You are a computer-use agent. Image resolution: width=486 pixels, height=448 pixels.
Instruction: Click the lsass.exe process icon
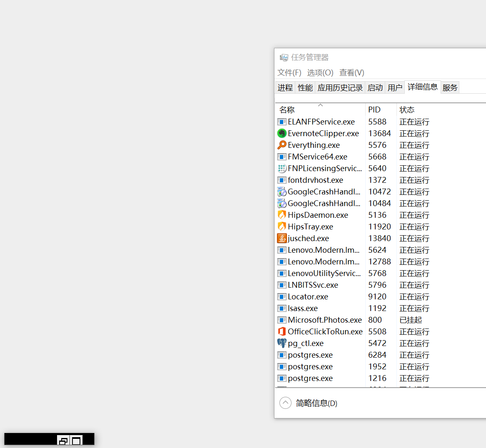tap(282, 308)
